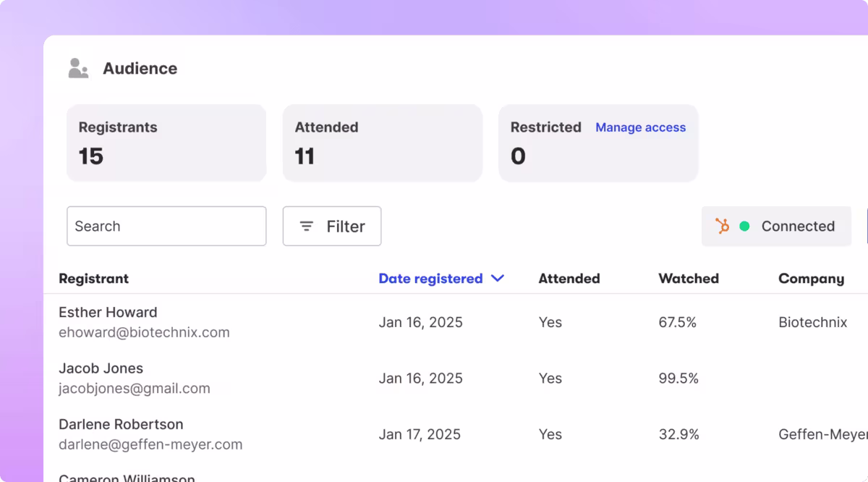
Task: Select the Restricted 0 stat card
Action: [598, 143]
